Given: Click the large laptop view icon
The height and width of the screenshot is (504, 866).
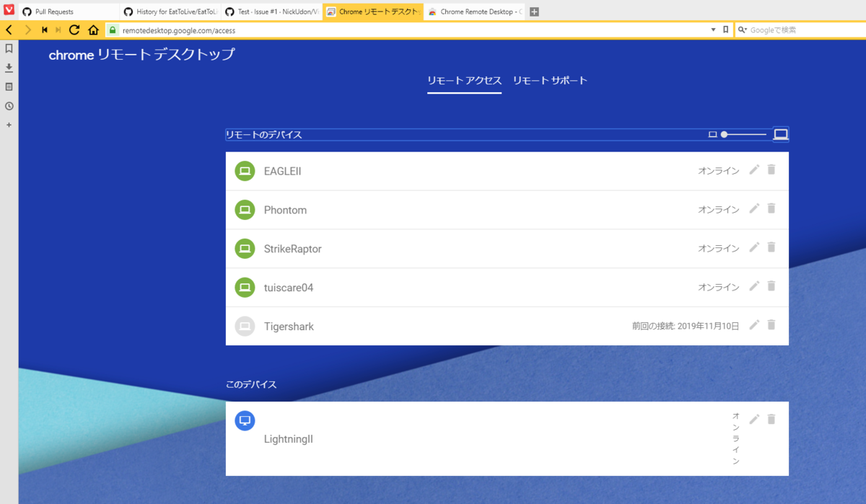Looking at the screenshot, I should (781, 134).
